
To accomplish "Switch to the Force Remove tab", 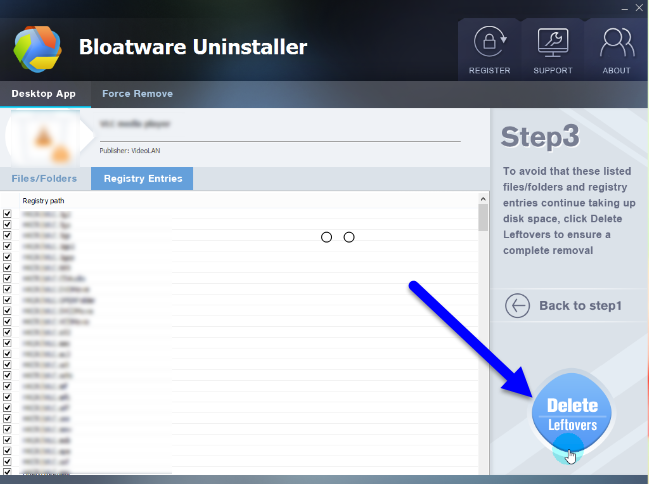I will click(137, 94).
